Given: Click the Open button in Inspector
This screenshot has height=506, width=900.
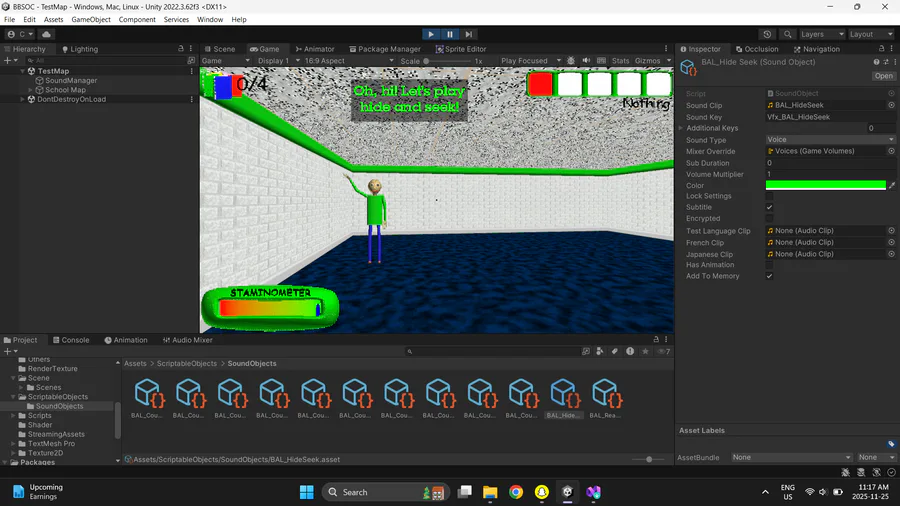Looking at the screenshot, I should click(883, 76).
